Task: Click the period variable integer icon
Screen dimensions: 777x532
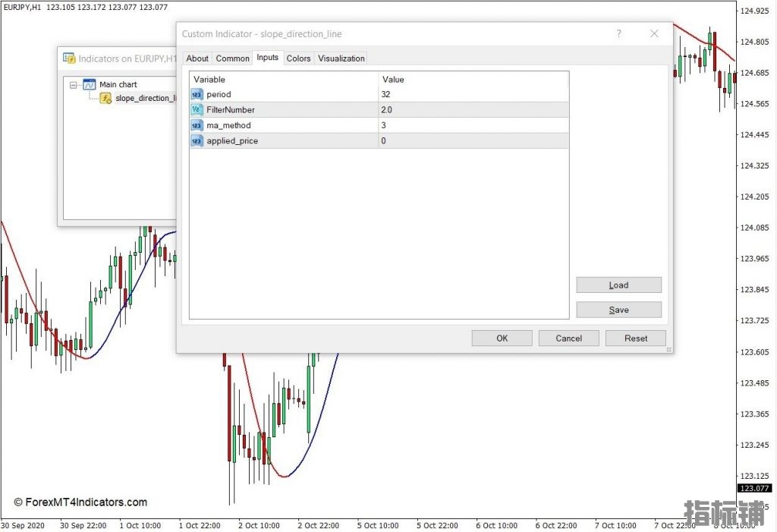Action: point(197,94)
